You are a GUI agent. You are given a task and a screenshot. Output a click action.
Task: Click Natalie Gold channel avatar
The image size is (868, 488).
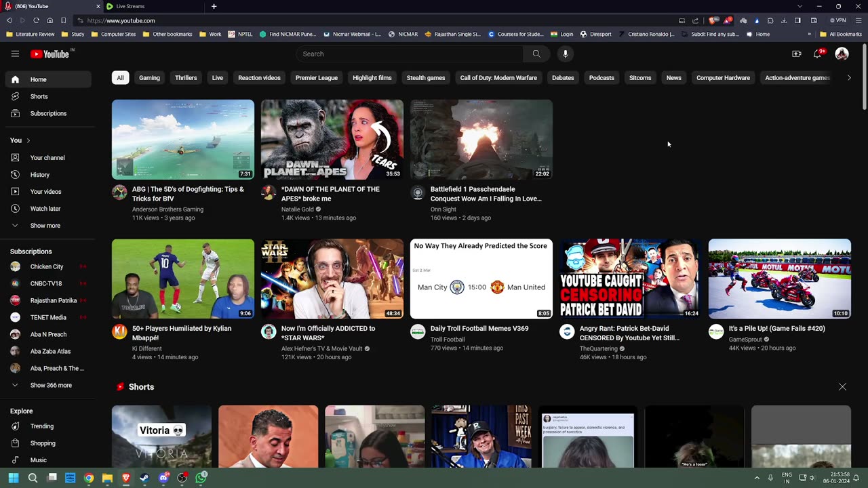pyautogui.click(x=269, y=192)
